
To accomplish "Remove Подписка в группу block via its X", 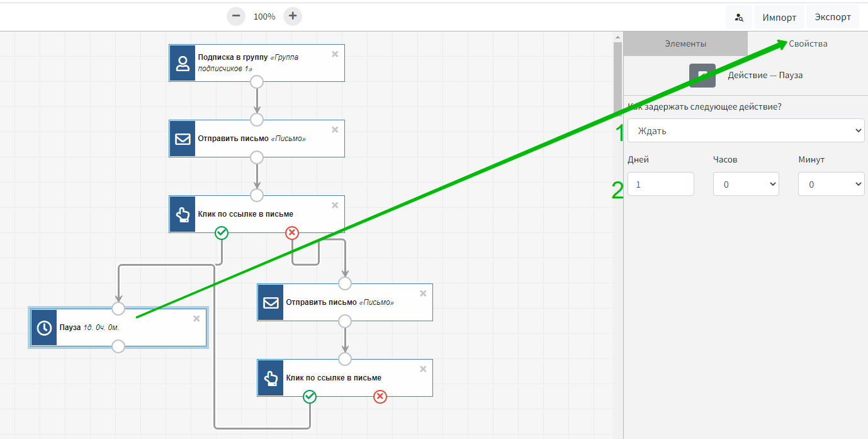I will click(x=335, y=54).
